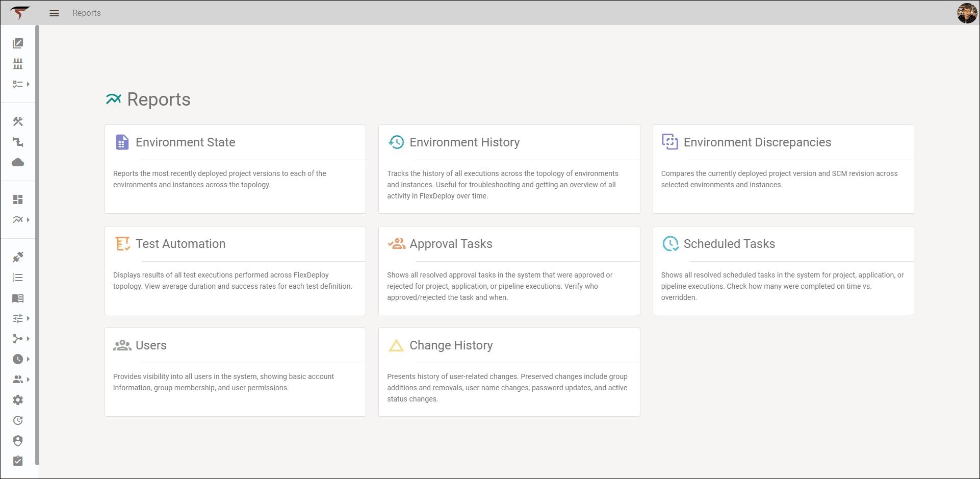Image resolution: width=980 pixels, height=479 pixels.
Task: Open the dashboard tiles icon in sidebar
Action: coord(18,199)
